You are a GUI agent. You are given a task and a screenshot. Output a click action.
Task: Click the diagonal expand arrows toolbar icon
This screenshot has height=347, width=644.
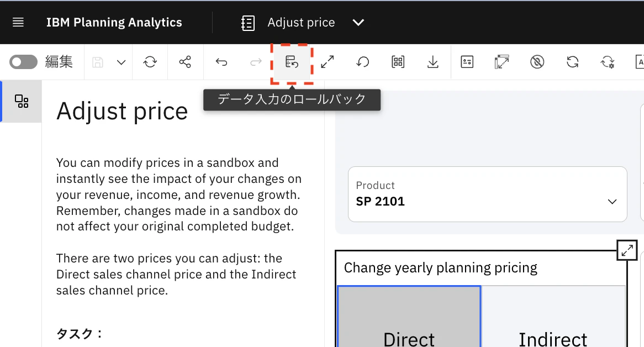[328, 62]
